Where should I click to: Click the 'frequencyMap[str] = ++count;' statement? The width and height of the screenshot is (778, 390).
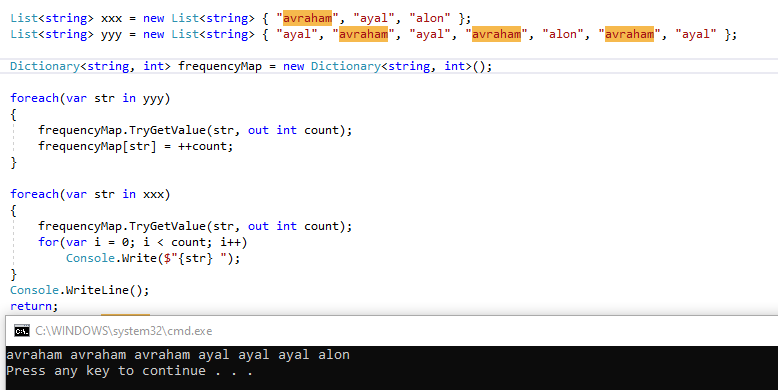point(135,146)
